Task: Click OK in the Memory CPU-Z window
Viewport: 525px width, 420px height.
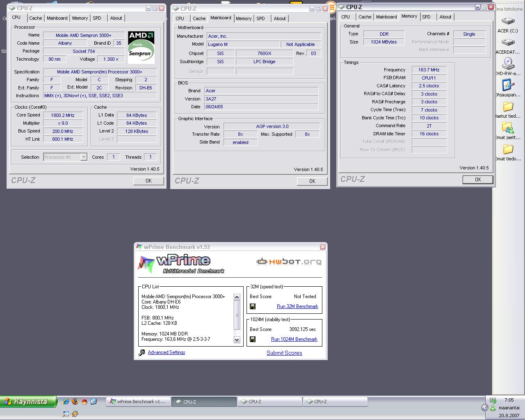Action: pos(478,179)
